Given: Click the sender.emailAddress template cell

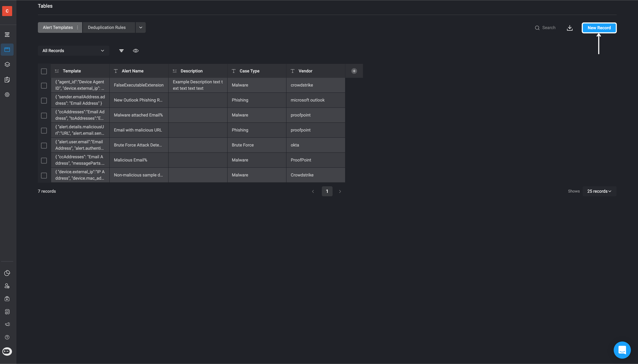Looking at the screenshot, I should coord(80,100).
